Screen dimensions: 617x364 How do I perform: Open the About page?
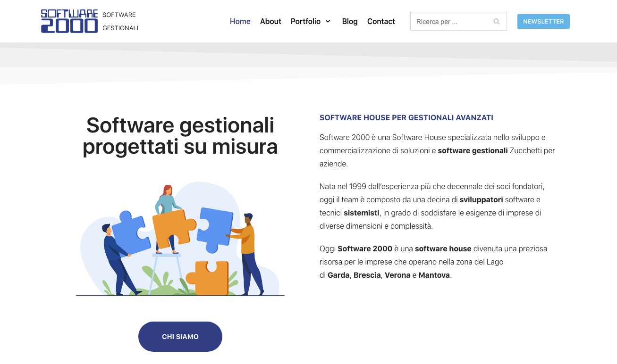coord(270,21)
